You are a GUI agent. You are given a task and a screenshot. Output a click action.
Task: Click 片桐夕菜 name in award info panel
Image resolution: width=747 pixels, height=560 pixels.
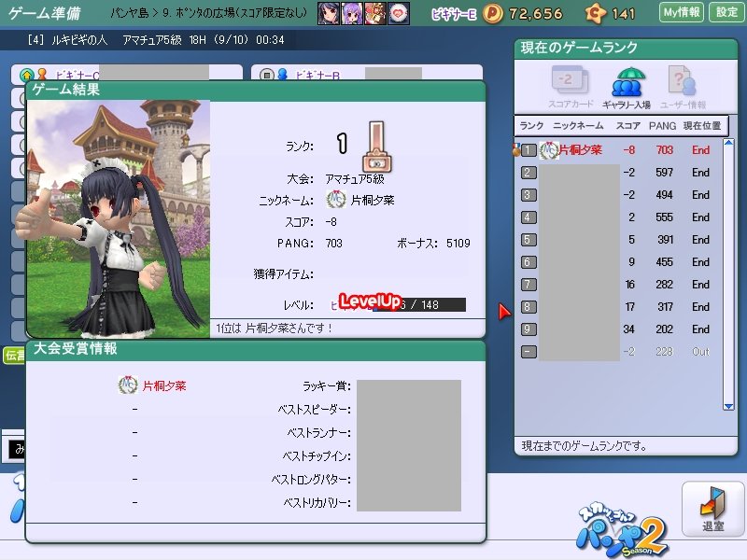(x=164, y=385)
